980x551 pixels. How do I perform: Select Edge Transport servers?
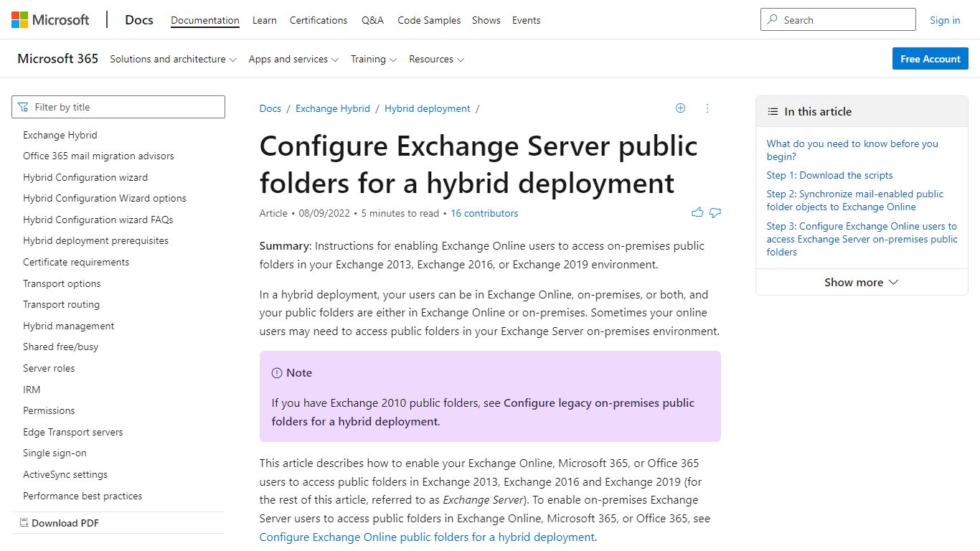click(73, 432)
